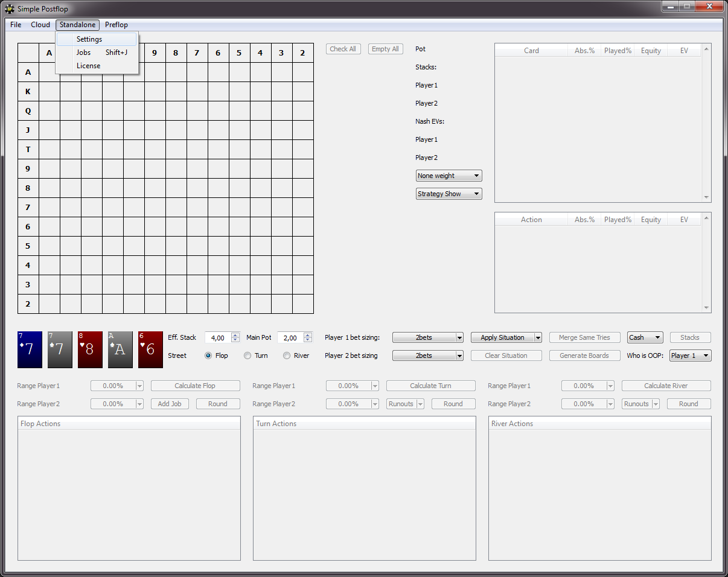Pick the Ace of spades board card
Screen dimensions: 728x577
(x=120, y=349)
